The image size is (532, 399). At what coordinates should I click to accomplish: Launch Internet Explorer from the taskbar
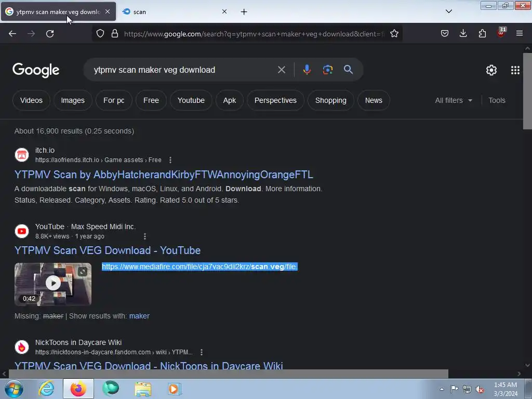tap(46, 389)
